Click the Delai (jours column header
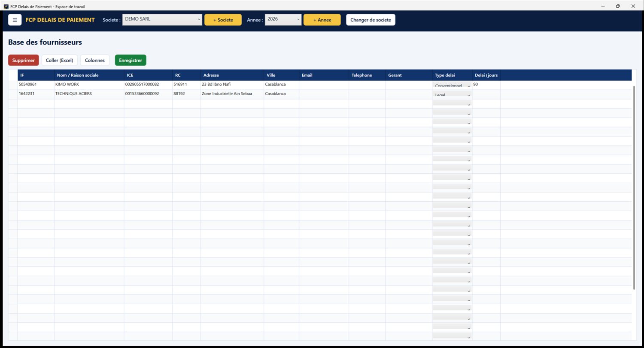The width and height of the screenshot is (644, 348). (486, 75)
